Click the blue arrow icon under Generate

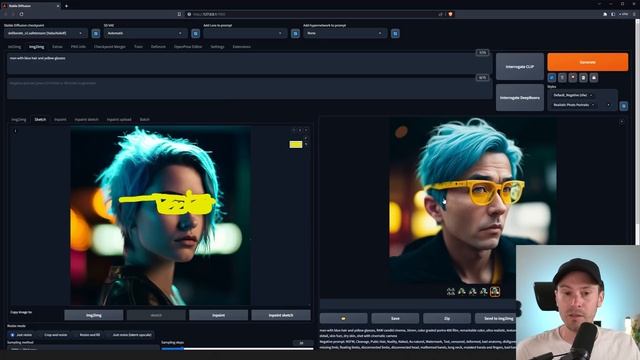click(552, 78)
